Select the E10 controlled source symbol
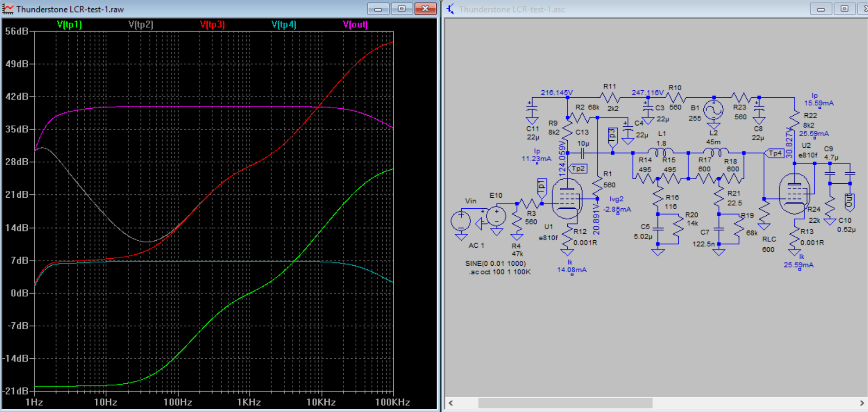Screen dimensions: 868x412 (x=496, y=216)
